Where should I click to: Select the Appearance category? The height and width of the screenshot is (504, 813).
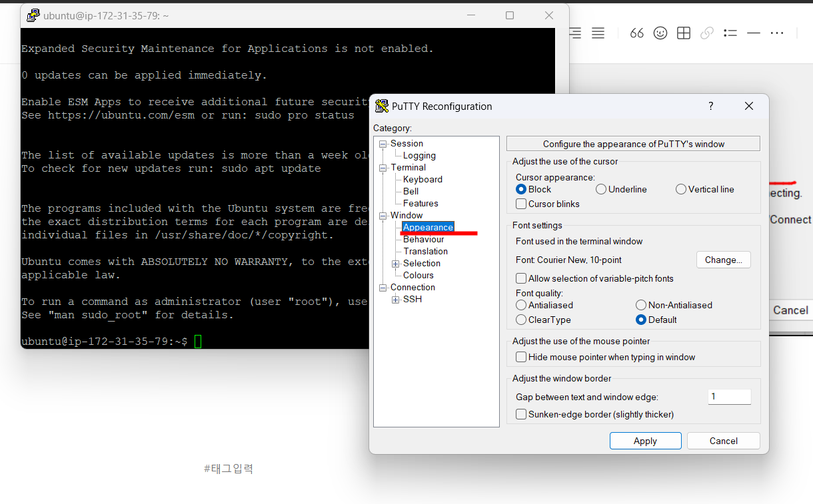(x=428, y=227)
